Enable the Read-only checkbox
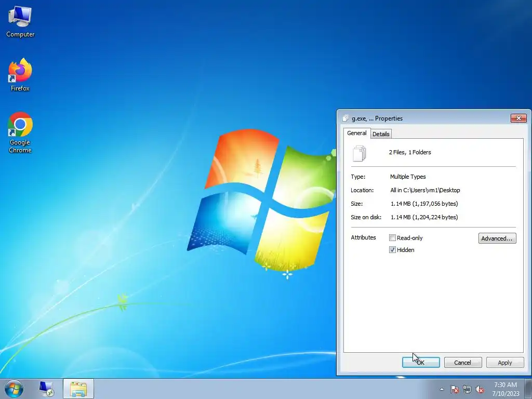This screenshot has height=399, width=532. click(393, 238)
